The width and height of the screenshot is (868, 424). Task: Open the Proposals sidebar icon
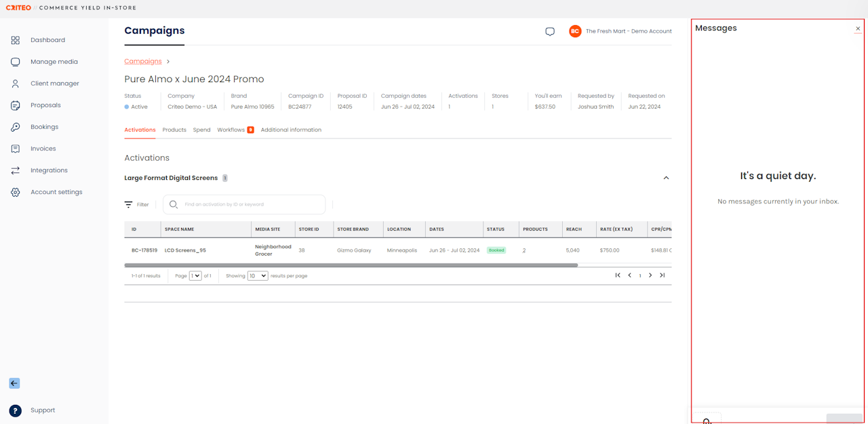point(15,105)
